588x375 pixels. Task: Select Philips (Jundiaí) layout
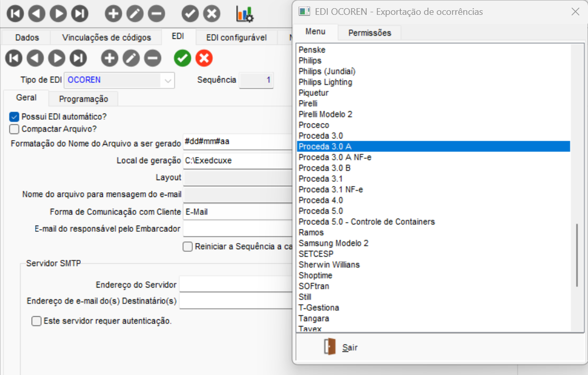click(x=434, y=71)
